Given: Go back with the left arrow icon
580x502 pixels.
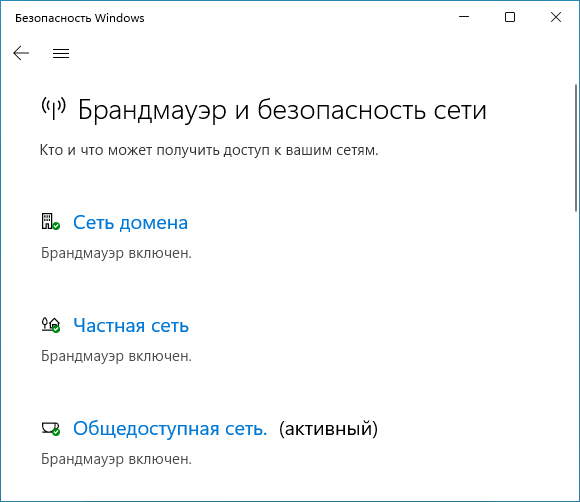Looking at the screenshot, I should pyautogui.click(x=21, y=53).
